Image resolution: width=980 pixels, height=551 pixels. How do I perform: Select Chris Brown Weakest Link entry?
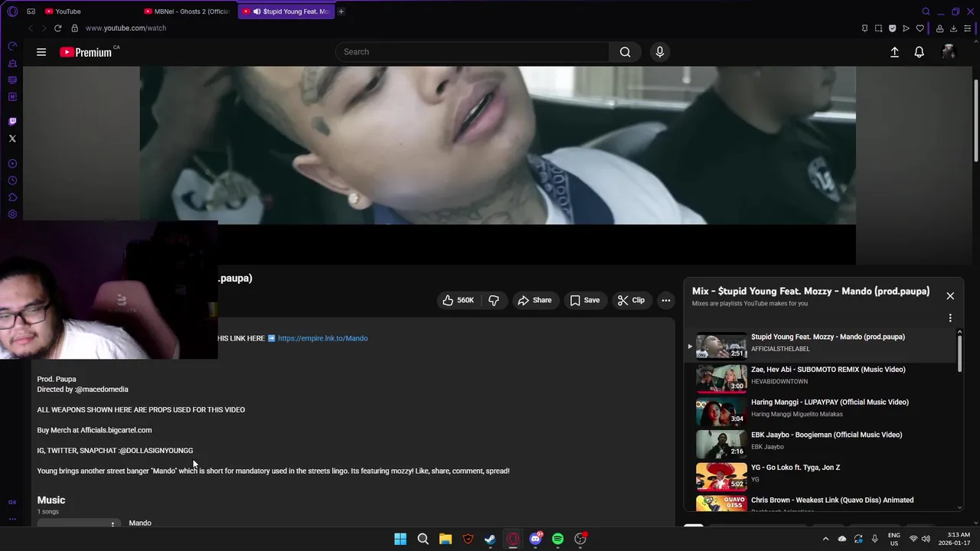(819, 503)
